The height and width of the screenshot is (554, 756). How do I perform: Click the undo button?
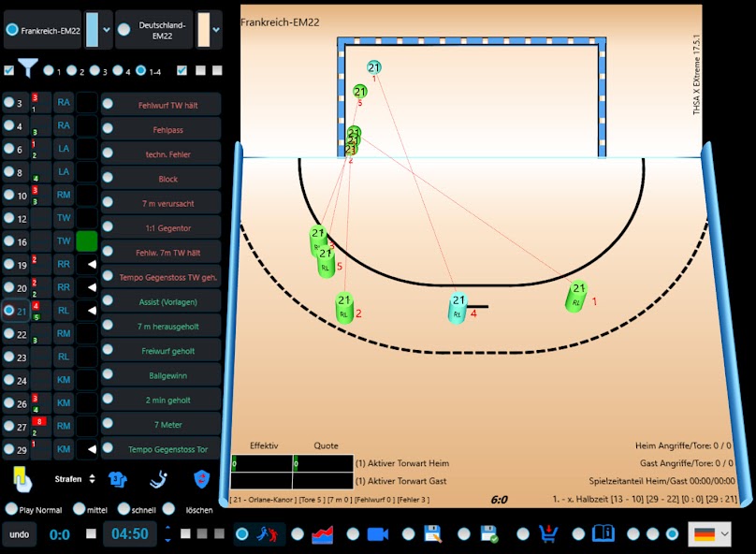pos(18,533)
